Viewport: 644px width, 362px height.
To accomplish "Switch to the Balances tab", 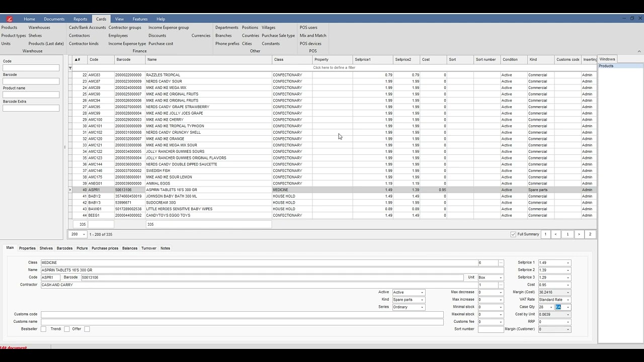I will tap(130, 248).
